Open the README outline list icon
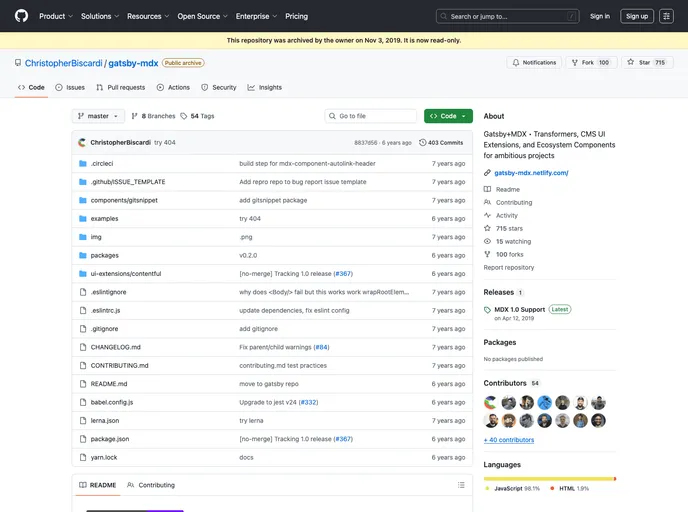 pyautogui.click(x=461, y=486)
